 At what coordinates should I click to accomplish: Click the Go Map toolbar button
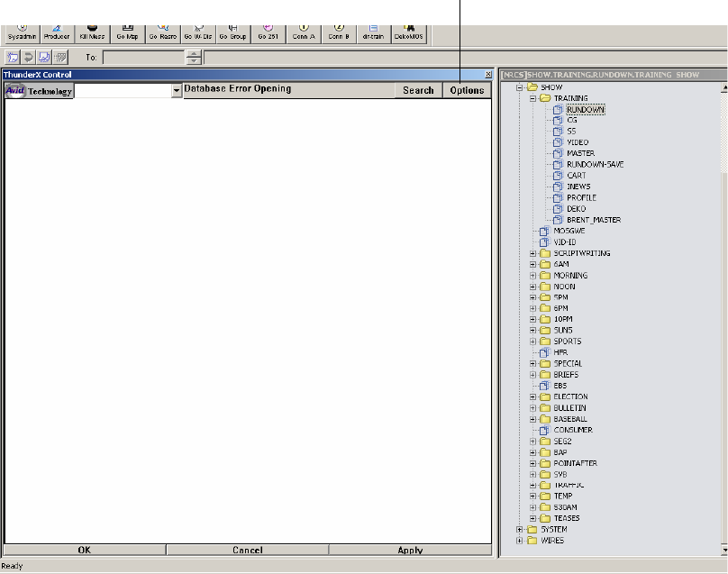[127, 34]
